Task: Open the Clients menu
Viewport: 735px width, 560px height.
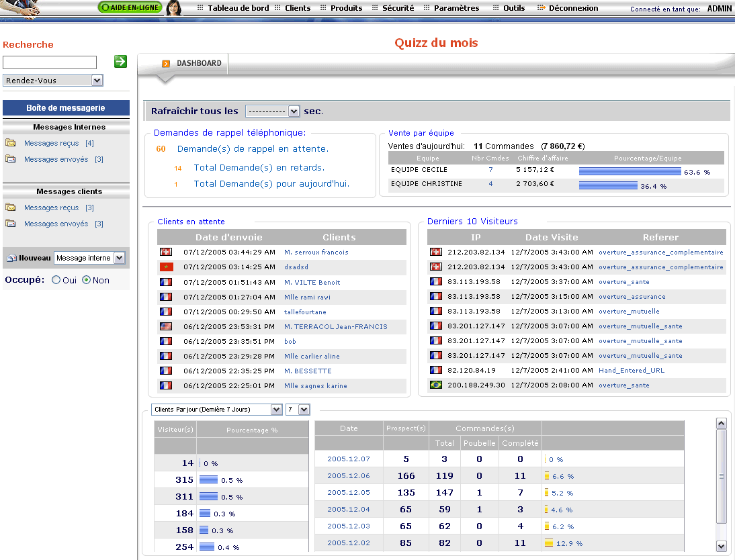Action: pyautogui.click(x=298, y=8)
